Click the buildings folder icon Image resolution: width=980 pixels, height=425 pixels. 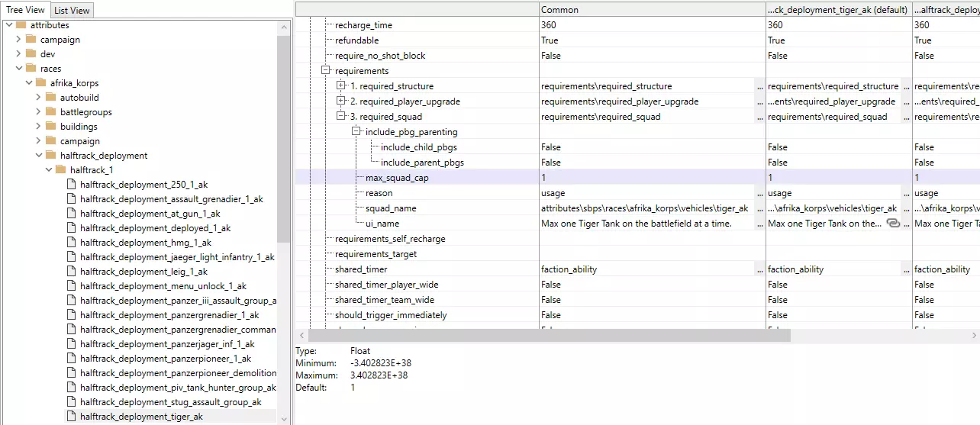[50, 127]
